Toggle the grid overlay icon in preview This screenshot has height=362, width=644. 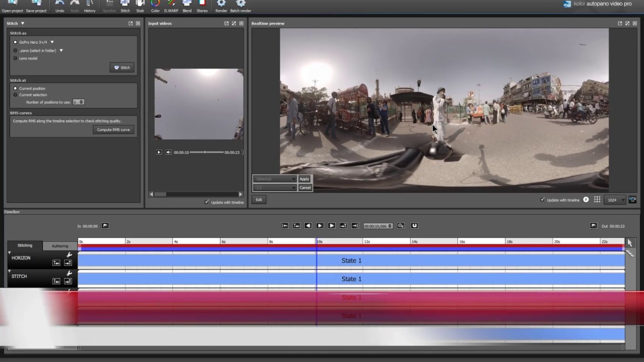[597, 200]
